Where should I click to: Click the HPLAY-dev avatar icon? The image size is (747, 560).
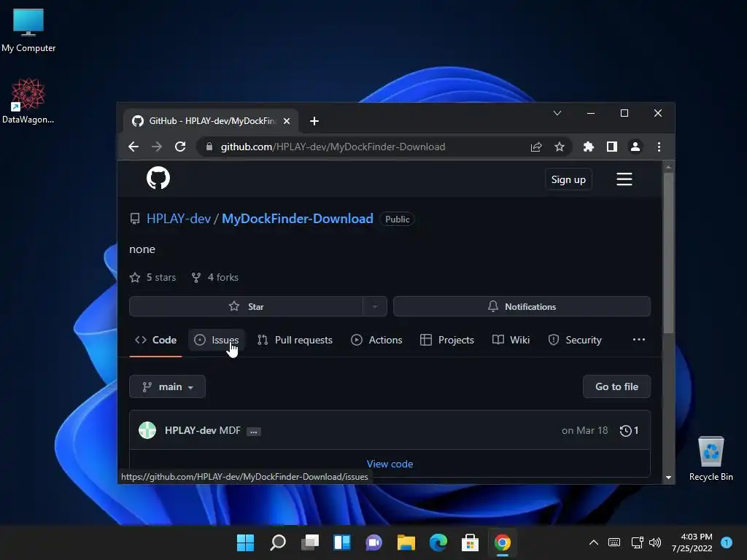pyautogui.click(x=147, y=430)
